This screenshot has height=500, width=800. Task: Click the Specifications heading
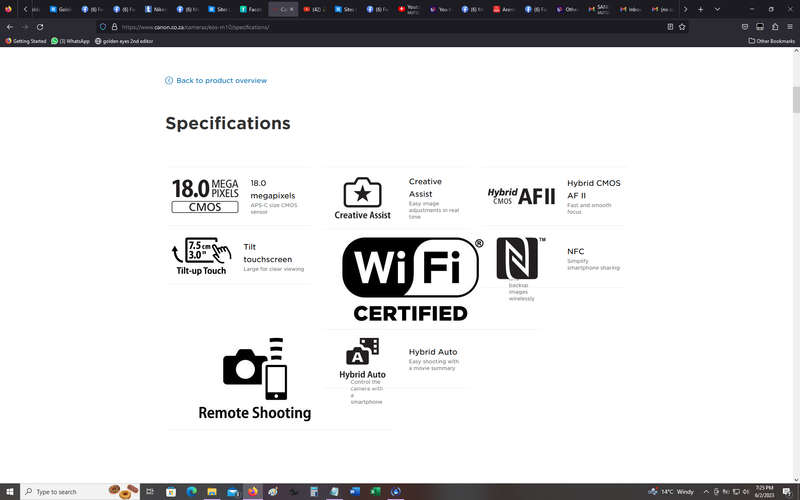228,123
